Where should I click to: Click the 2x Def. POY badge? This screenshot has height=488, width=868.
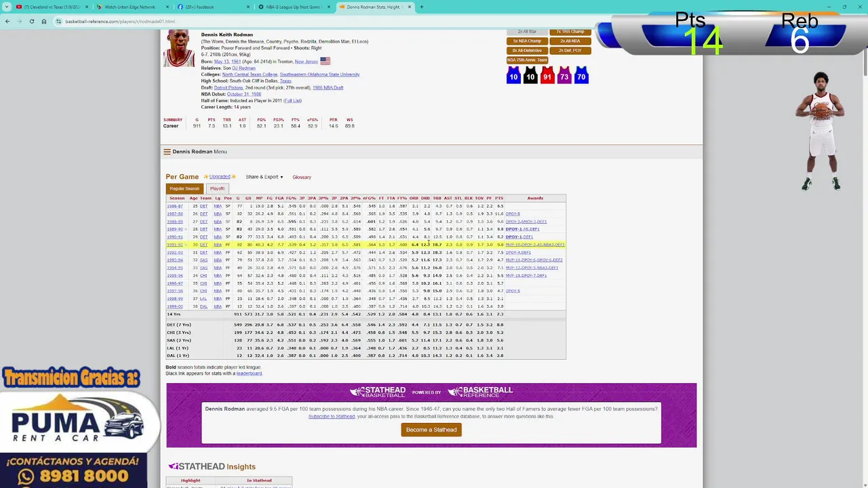pos(570,50)
